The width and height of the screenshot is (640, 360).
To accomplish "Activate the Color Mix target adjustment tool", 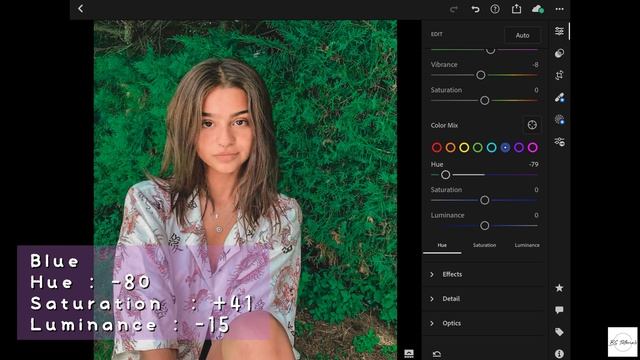I will [532, 125].
